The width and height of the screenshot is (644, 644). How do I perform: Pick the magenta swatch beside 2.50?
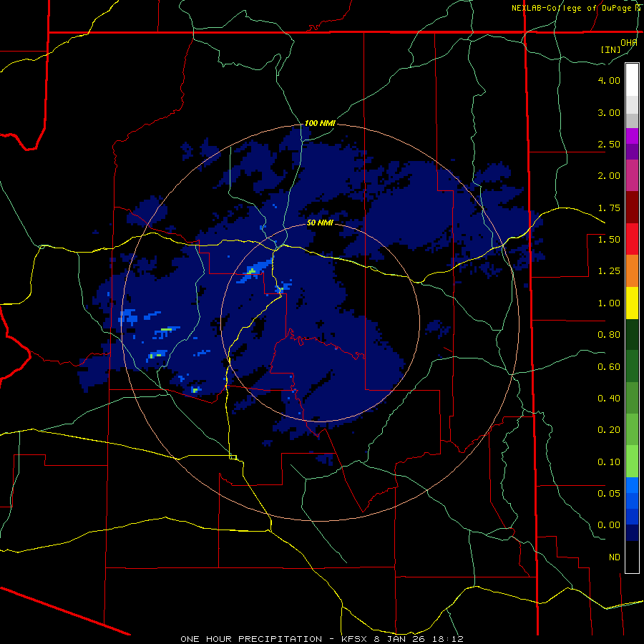coord(632,137)
